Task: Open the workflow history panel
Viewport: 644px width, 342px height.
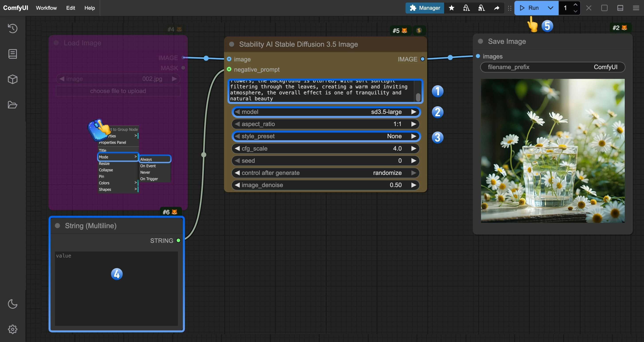Action: (12, 28)
